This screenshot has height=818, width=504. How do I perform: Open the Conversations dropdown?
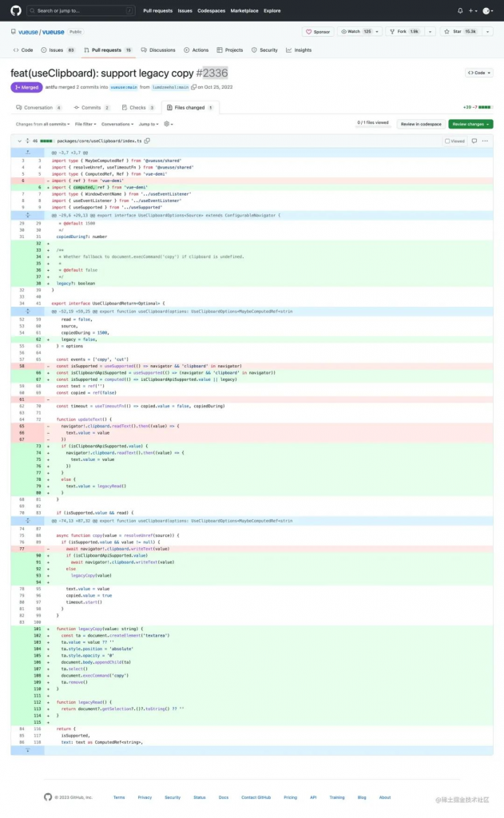click(117, 124)
